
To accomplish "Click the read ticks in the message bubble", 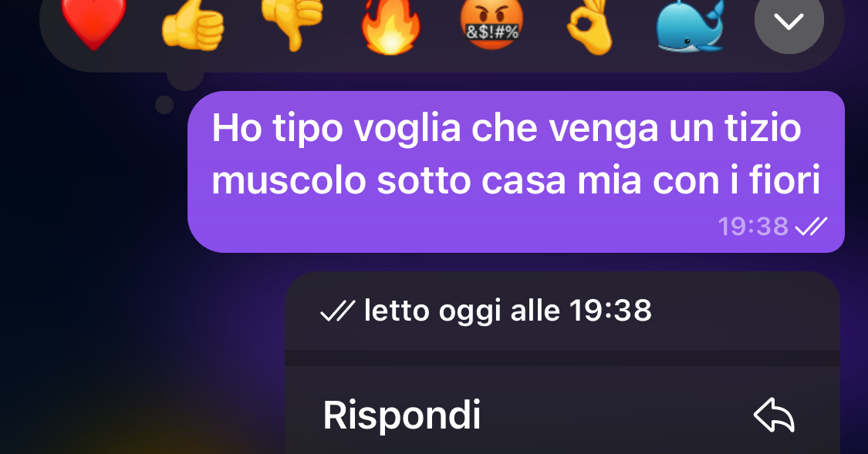I will [x=811, y=226].
